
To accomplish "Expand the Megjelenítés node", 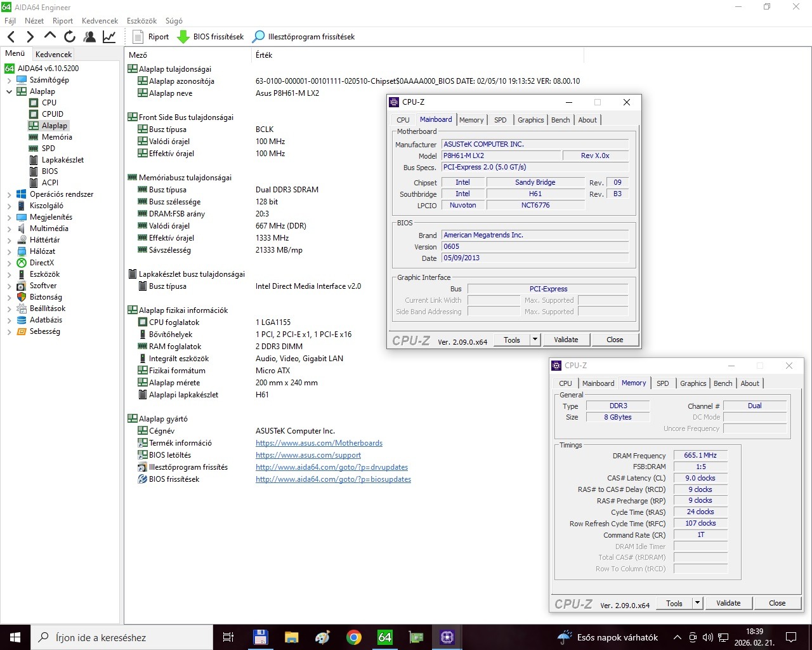I will click(x=9, y=217).
